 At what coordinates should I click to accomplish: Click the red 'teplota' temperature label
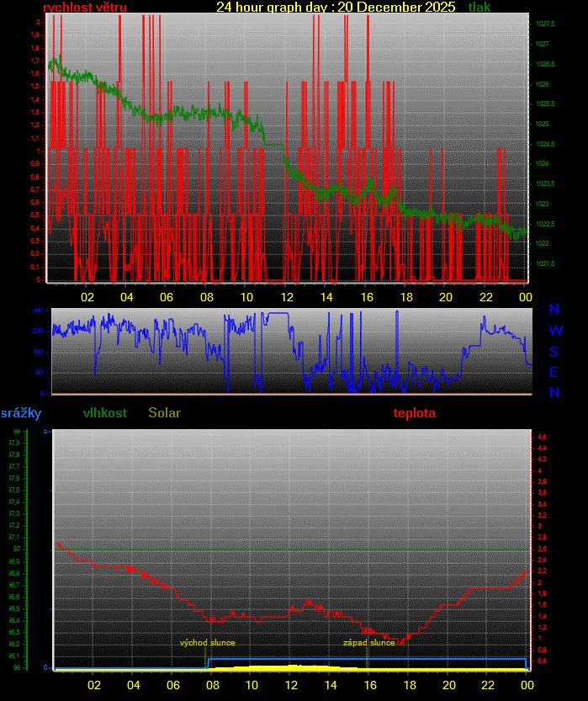(415, 413)
